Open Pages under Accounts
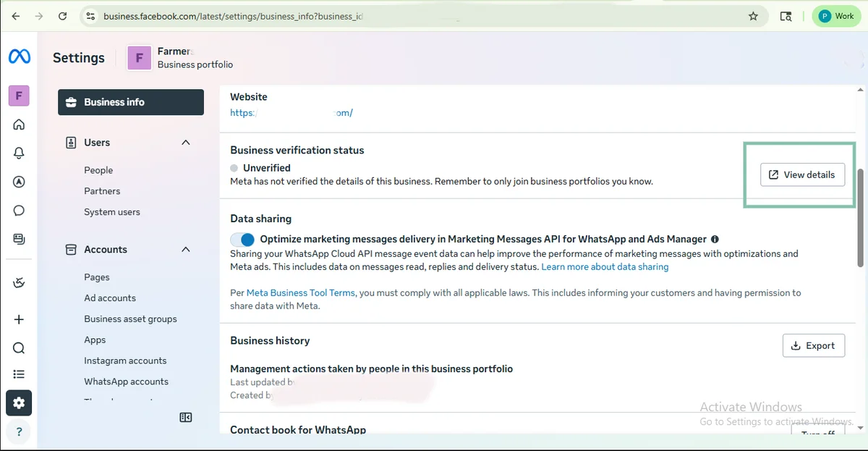The width and height of the screenshot is (868, 451). tap(97, 277)
